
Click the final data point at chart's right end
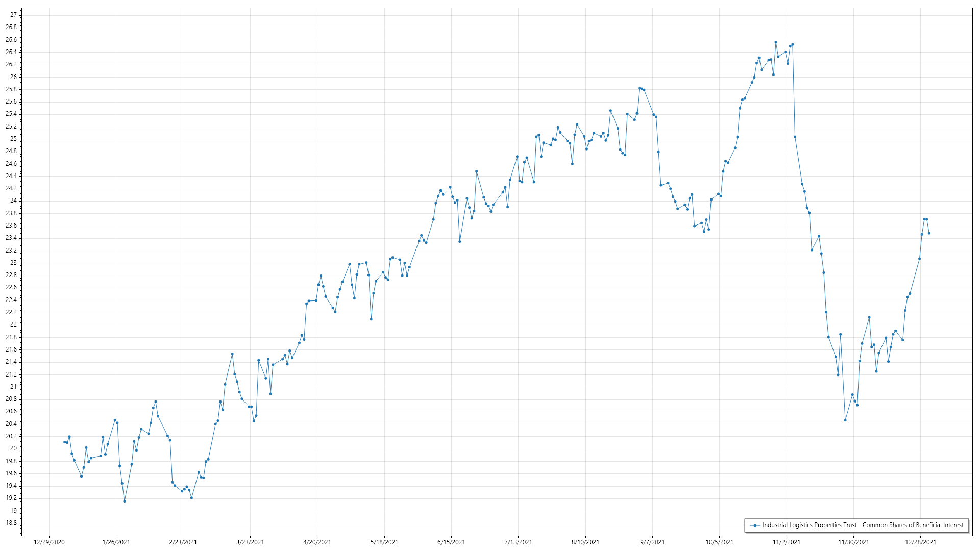coord(929,233)
